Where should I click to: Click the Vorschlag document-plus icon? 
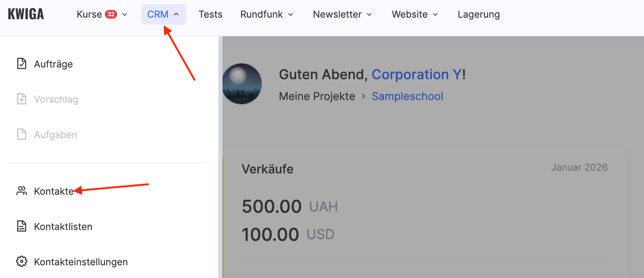pos(21,99)
